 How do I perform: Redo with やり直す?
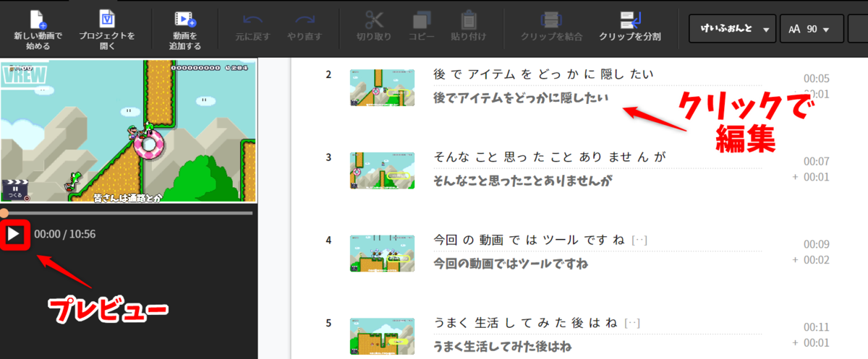click(305, 27)
